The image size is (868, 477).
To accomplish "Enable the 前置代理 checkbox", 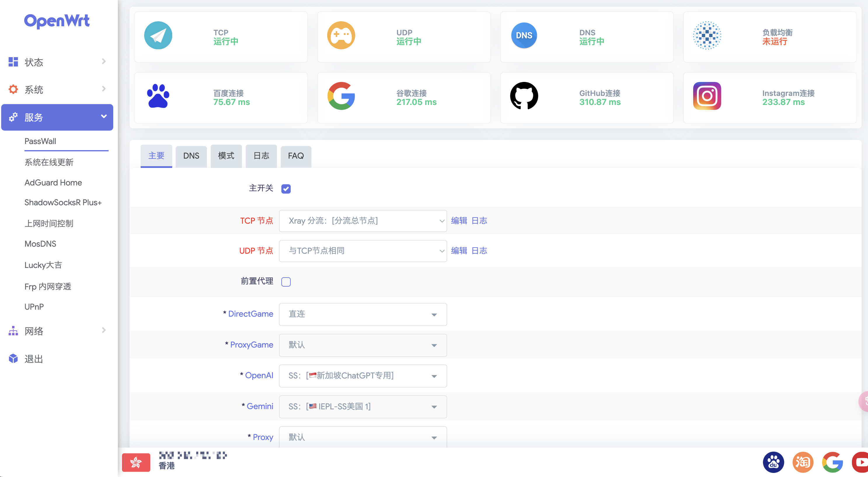I will coord(286,282).
